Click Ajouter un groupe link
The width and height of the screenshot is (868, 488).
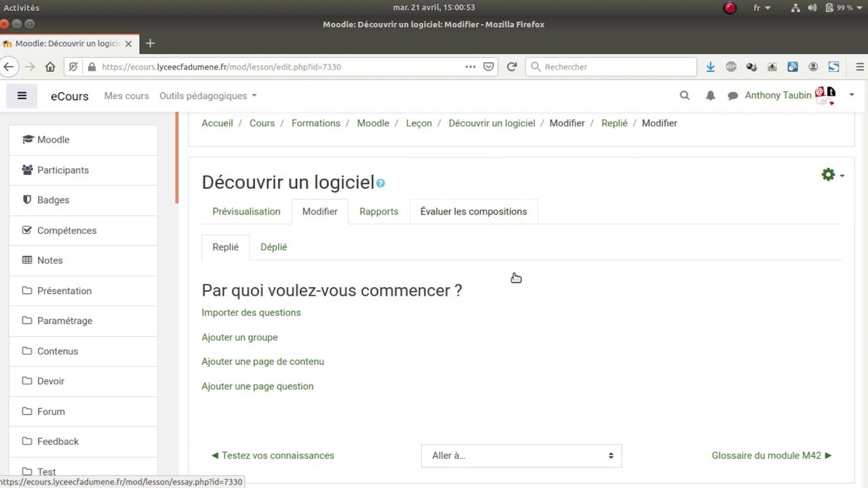(239, 337)
